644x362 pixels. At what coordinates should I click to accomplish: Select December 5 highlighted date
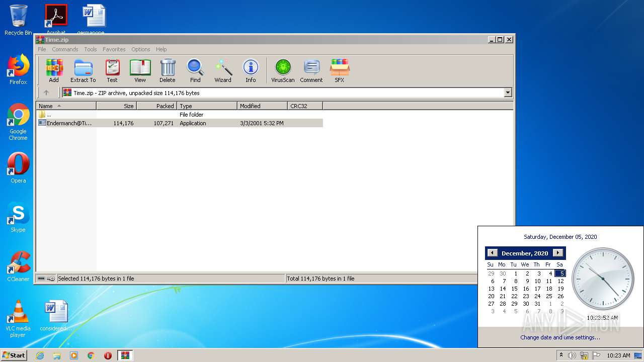point(560,274)
